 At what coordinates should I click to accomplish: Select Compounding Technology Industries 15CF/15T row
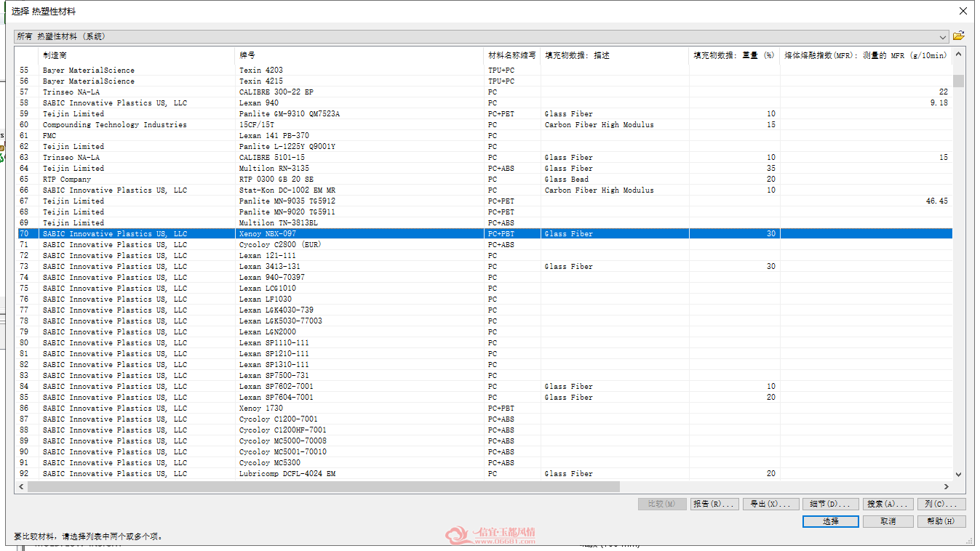coord(484,125)
